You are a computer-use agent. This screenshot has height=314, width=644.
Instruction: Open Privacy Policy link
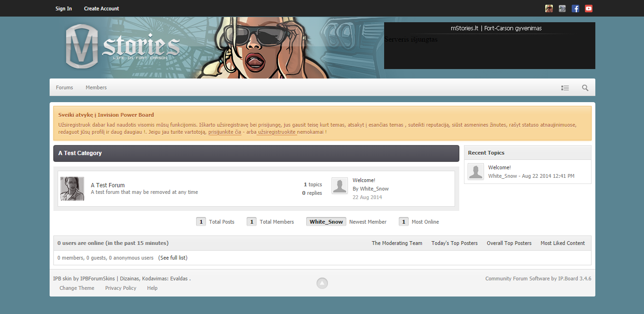click(120, 288)
